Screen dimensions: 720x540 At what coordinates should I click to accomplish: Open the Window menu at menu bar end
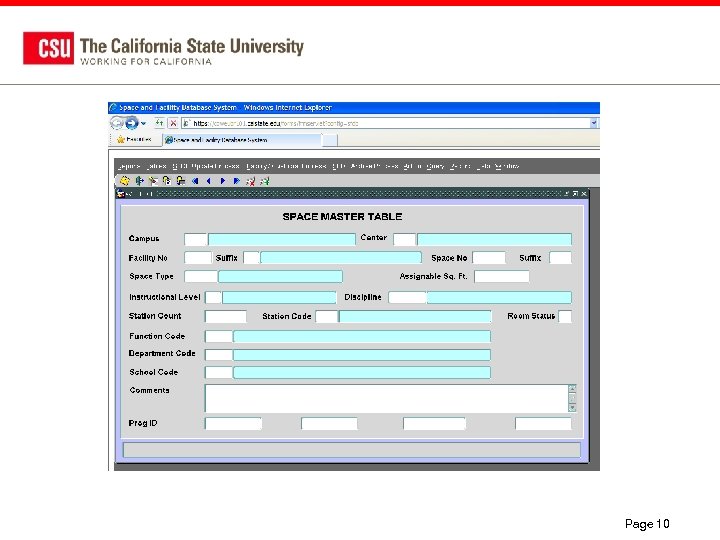coord(507,166)
